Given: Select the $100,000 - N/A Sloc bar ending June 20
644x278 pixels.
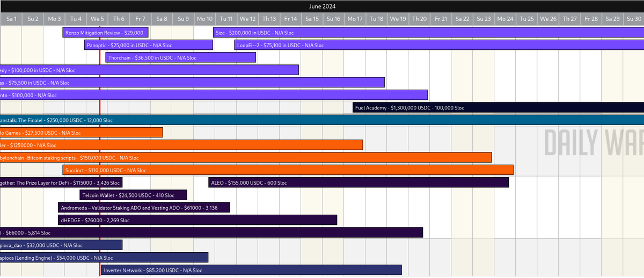Looking at the screenshot, I should [x=214, y=95].
